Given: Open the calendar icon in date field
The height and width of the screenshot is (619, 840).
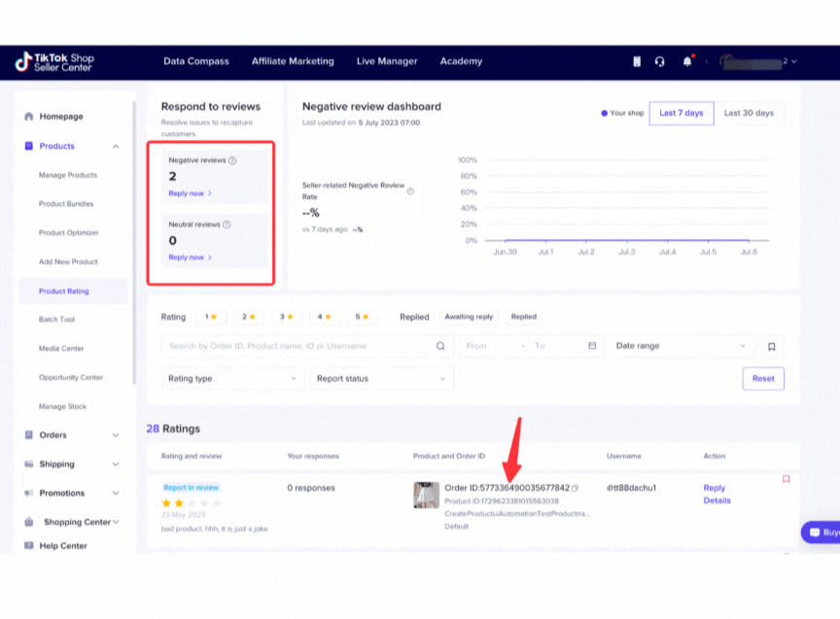Looking at the screenshot, I should tap(592, 346).
